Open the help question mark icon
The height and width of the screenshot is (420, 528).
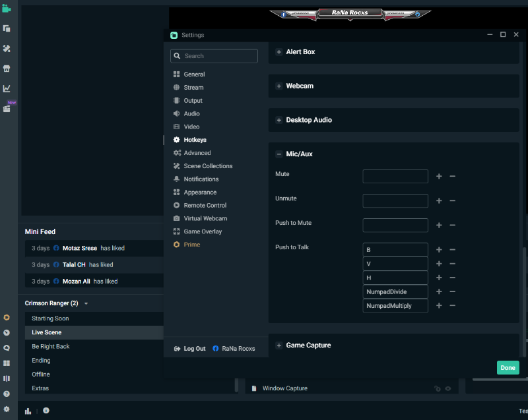7,394
